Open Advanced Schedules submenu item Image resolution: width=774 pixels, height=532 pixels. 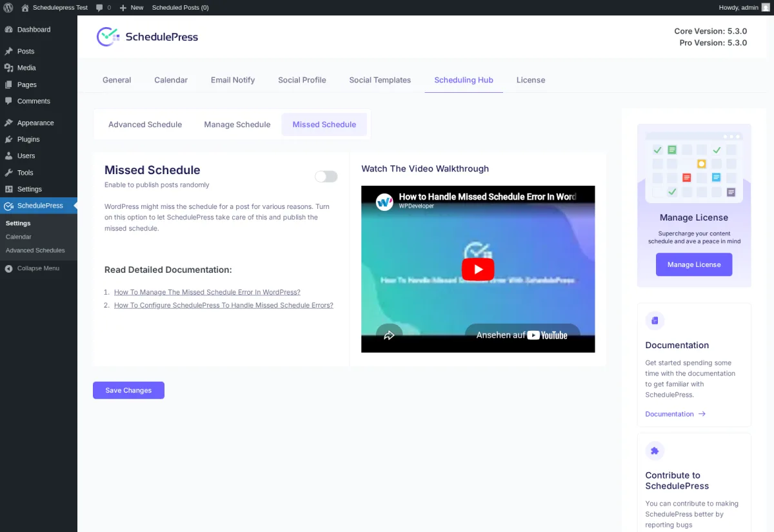(x=35, y=250)
